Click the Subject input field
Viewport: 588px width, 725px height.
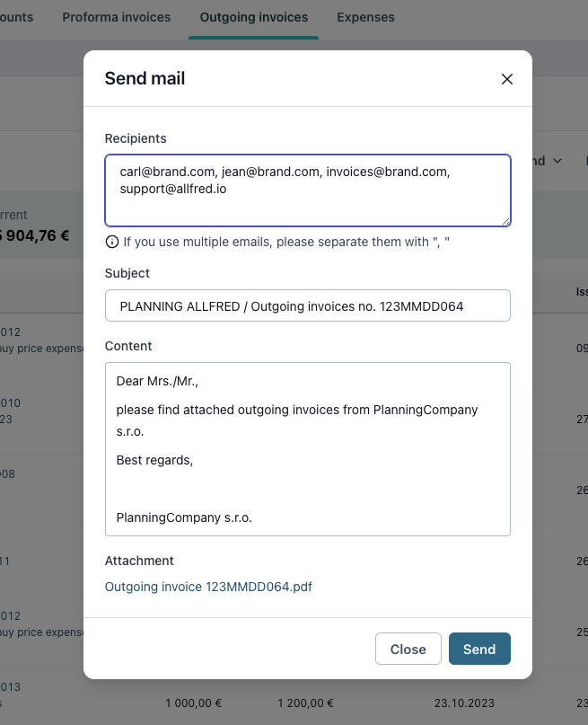coord(308,305)
